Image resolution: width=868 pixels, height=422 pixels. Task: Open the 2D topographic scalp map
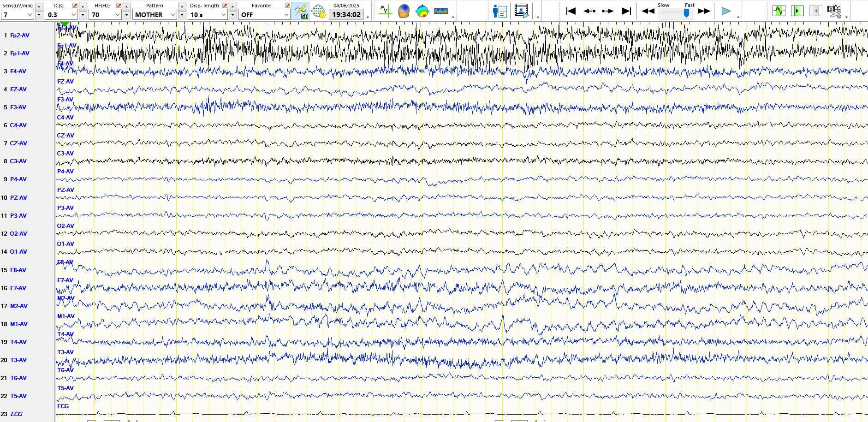click(422, 11)
